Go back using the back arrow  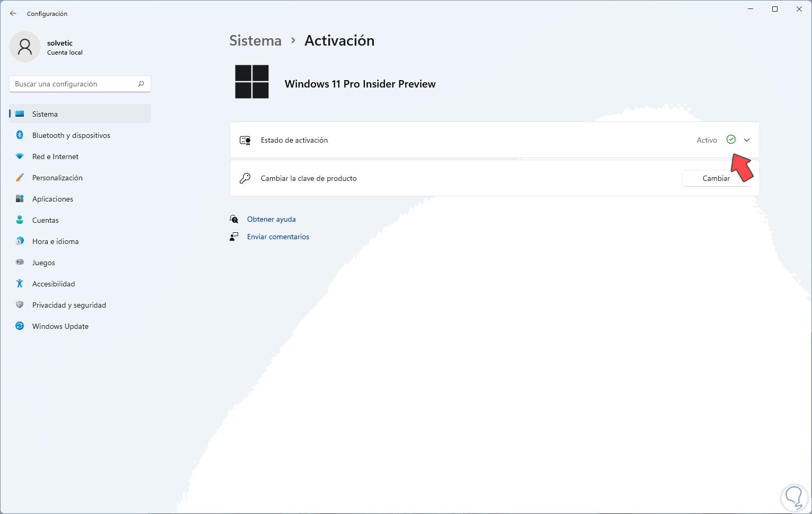click(13, 13)
